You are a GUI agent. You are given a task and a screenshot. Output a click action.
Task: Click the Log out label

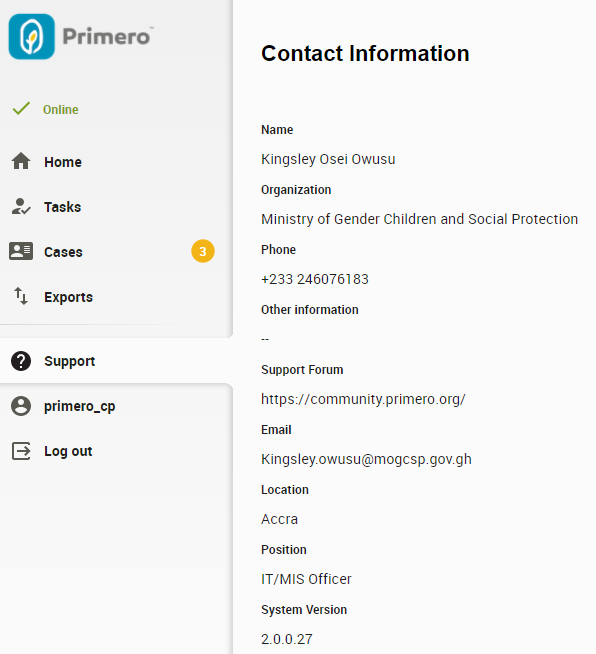tap(68, 451)
